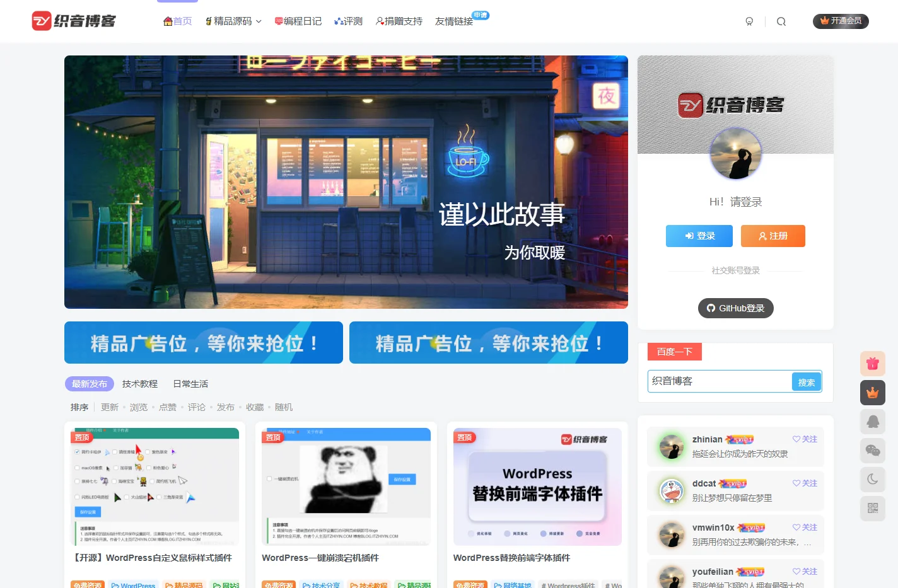Follow user youfeilian with 关注
This screenshot has width=898, height=588.
tap(805, 572)
